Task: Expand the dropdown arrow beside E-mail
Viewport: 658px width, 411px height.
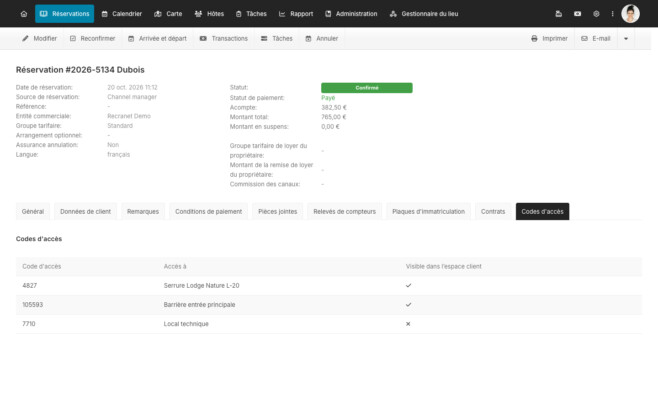Action: click(x=626, y=39)
